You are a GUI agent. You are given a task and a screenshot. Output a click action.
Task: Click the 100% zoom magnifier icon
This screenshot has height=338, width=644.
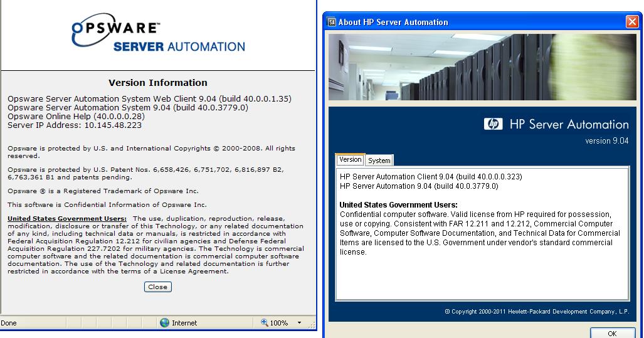[x=265, y=323]
